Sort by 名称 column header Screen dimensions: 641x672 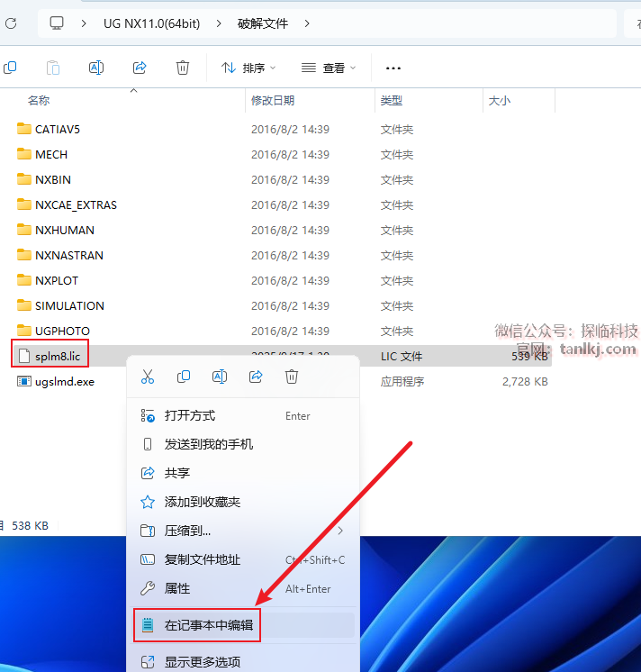coord(39,100)
